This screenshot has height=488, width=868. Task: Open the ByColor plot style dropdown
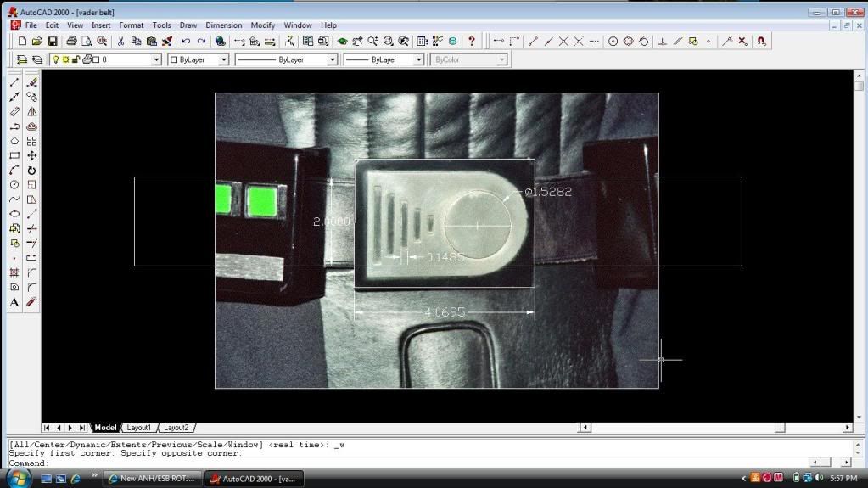tap(501, 59)
